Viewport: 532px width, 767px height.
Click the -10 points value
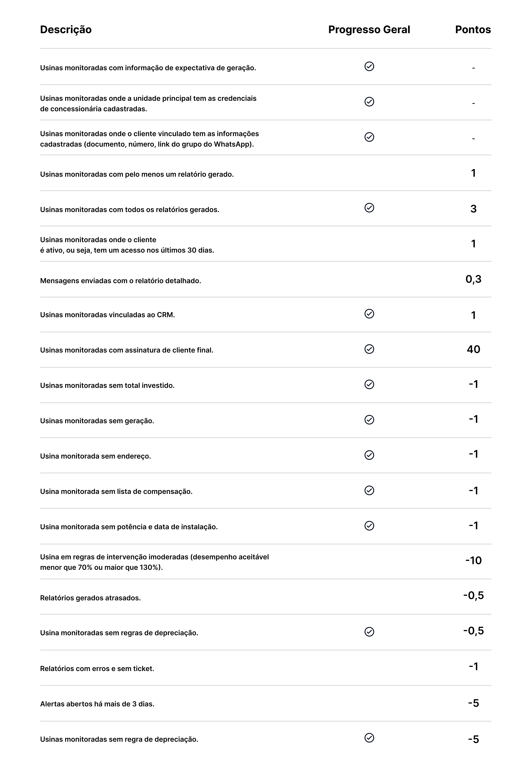473,561
